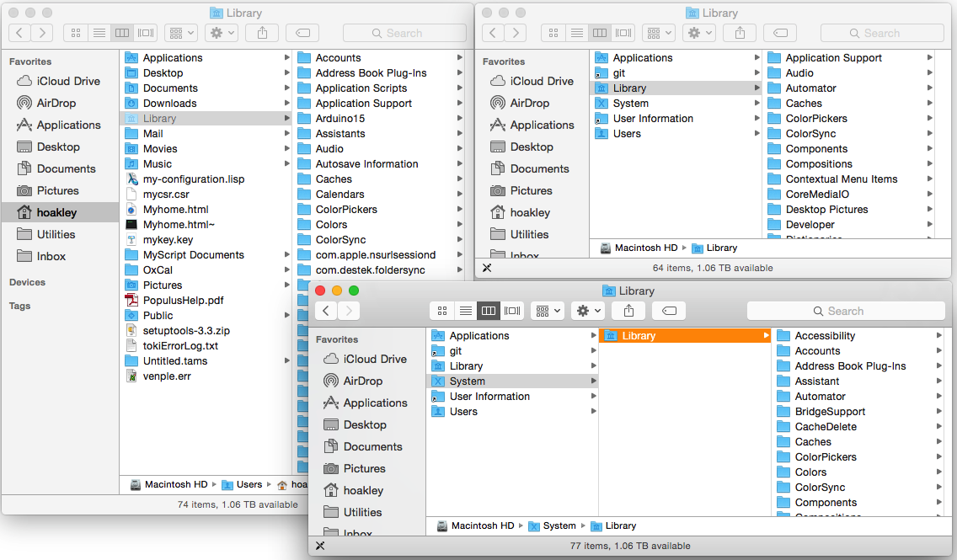
Task: Click the Search field in the front window
Action: coord(845,311)
